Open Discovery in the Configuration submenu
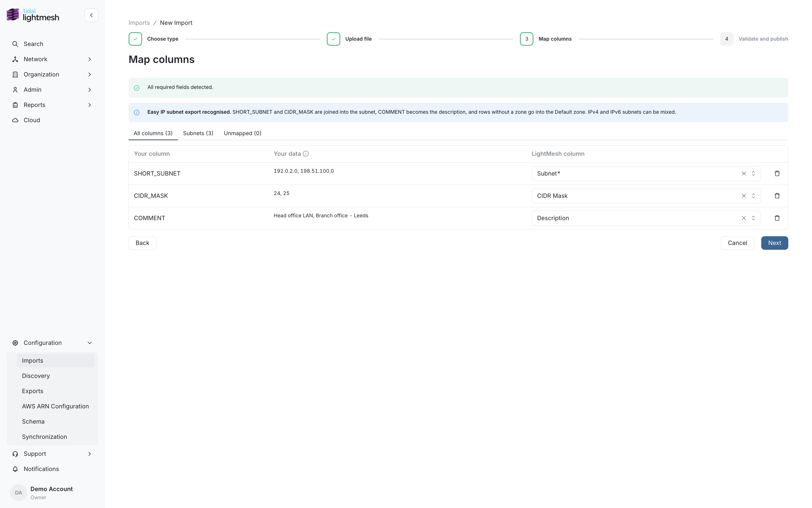Viewport: 812px width, 508px height. pyautogui.click(x=56, y=376)
